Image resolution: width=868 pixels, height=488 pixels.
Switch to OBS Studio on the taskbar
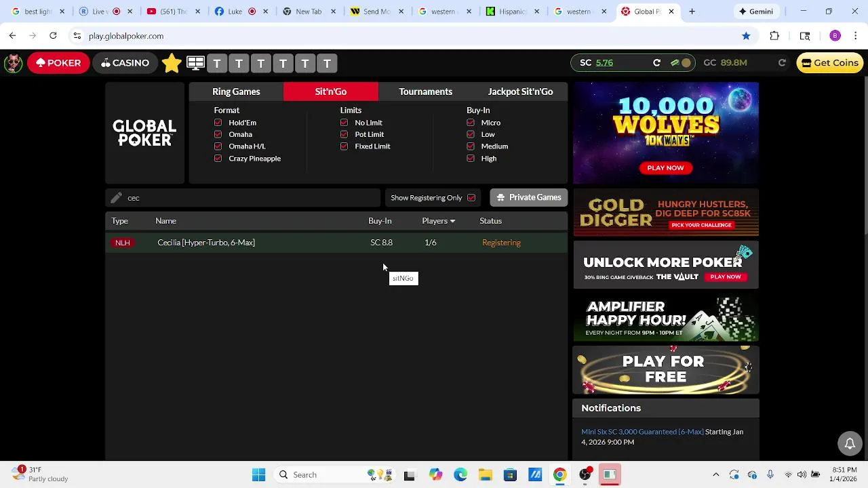click(585, 475)
